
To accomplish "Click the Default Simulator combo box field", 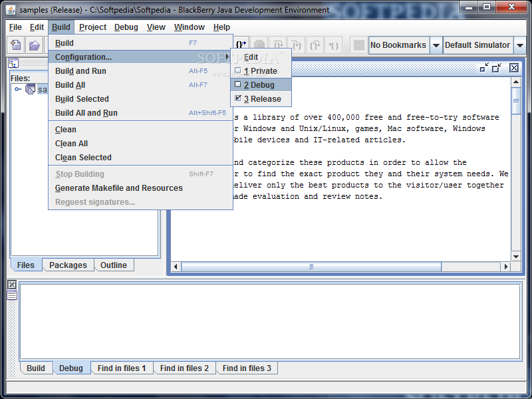I will click(478, 45).
